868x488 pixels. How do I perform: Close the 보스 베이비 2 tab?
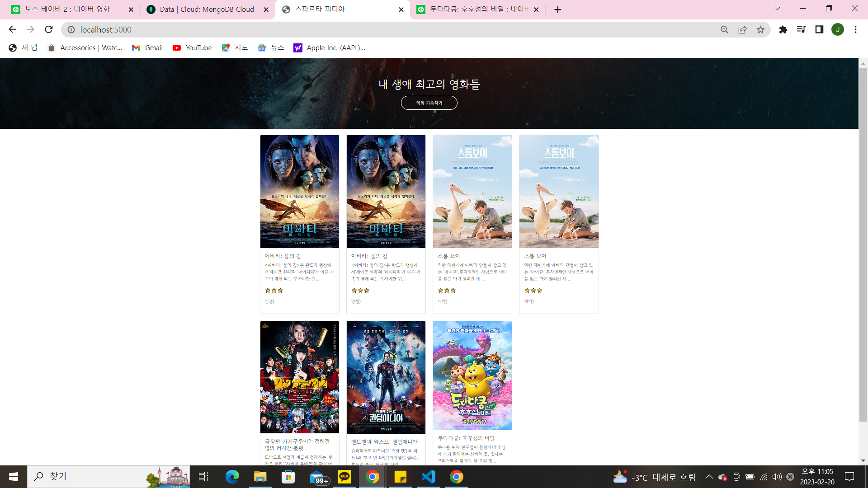tap(131, 9)
